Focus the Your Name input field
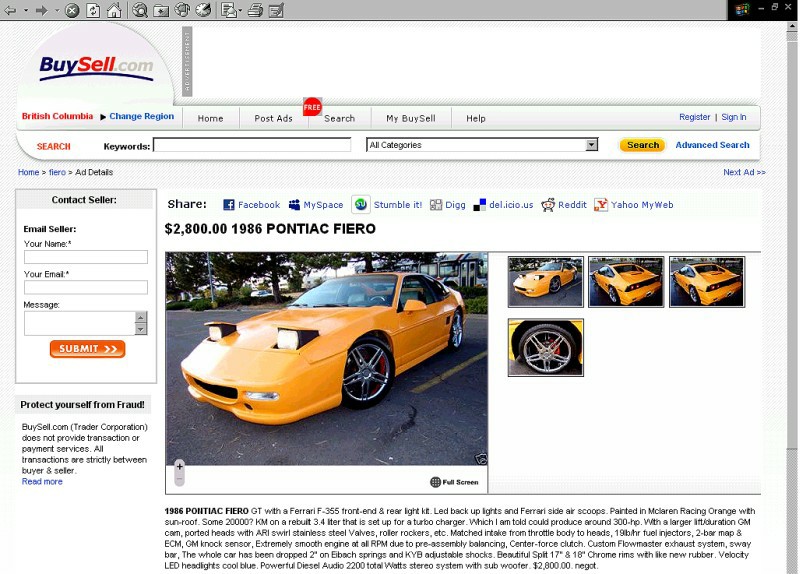800x574 pixels. 86,257
